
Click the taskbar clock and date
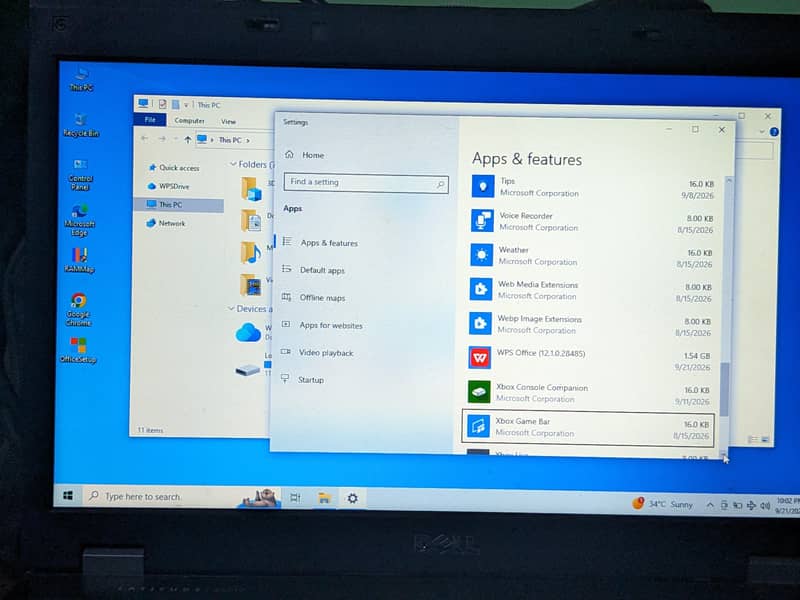788,506
